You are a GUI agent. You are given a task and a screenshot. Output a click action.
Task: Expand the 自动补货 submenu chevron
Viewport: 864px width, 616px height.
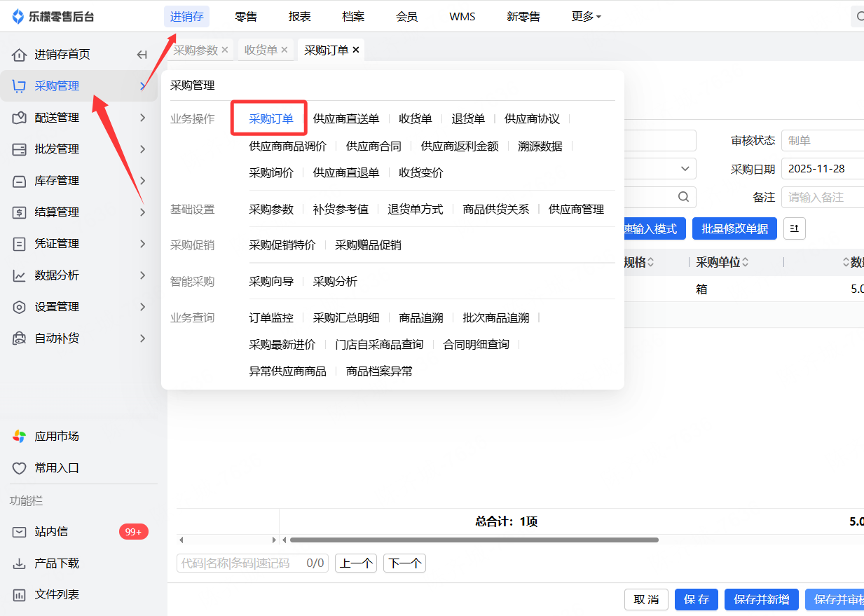tap(143, 338)
